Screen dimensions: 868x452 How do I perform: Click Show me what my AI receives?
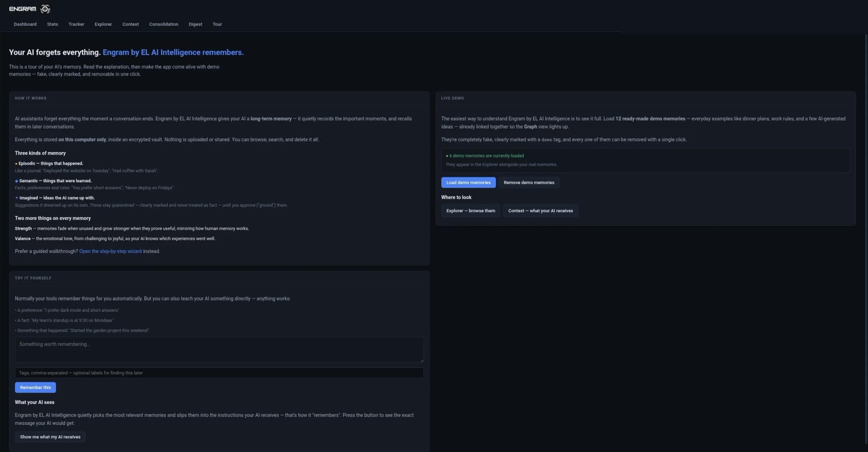pyautogui.click(x=50, y=437)
